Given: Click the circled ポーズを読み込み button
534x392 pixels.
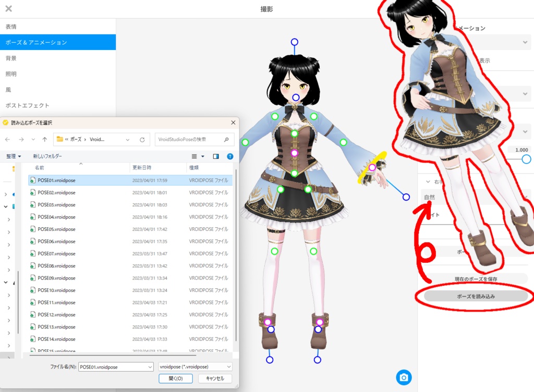Looking at the screenshot, I should tap(475, 297).
